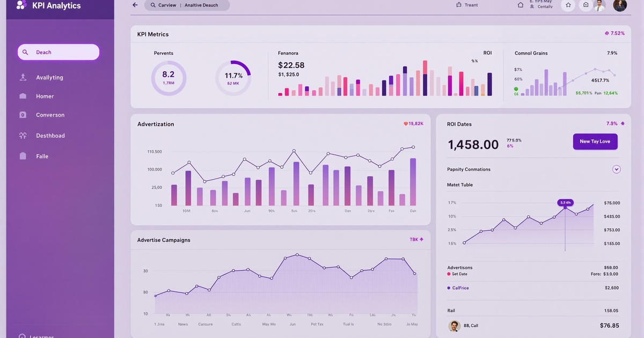
Task: Switch to the Analtive Deauch tab
Action: tap(203, 5)
